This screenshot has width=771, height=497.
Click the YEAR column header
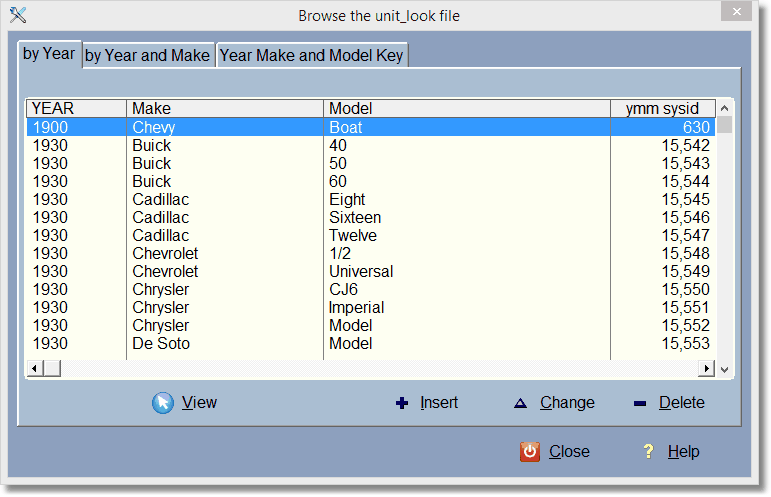pyautogui.click(x=76, y=108)
